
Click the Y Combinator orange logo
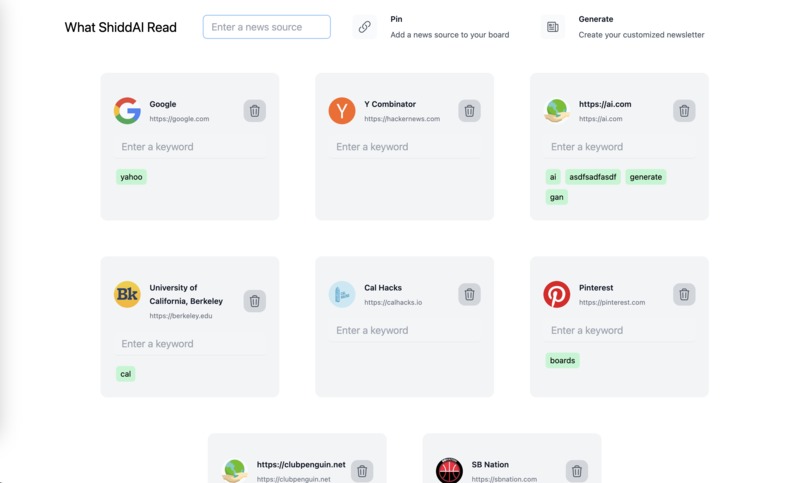pyautogui.click(x=342, y=110)
